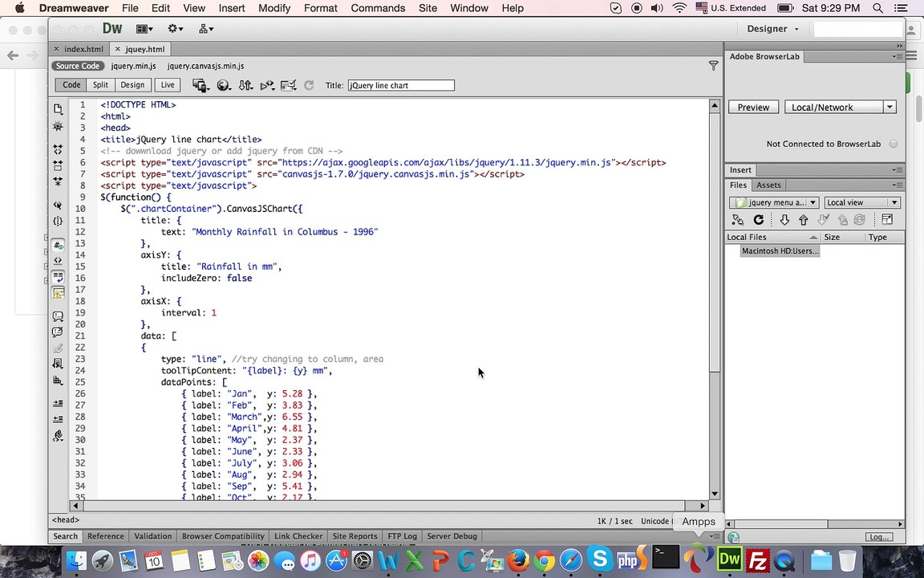Click the Put Files up arrow
The image size is (924, 578).
803,220
